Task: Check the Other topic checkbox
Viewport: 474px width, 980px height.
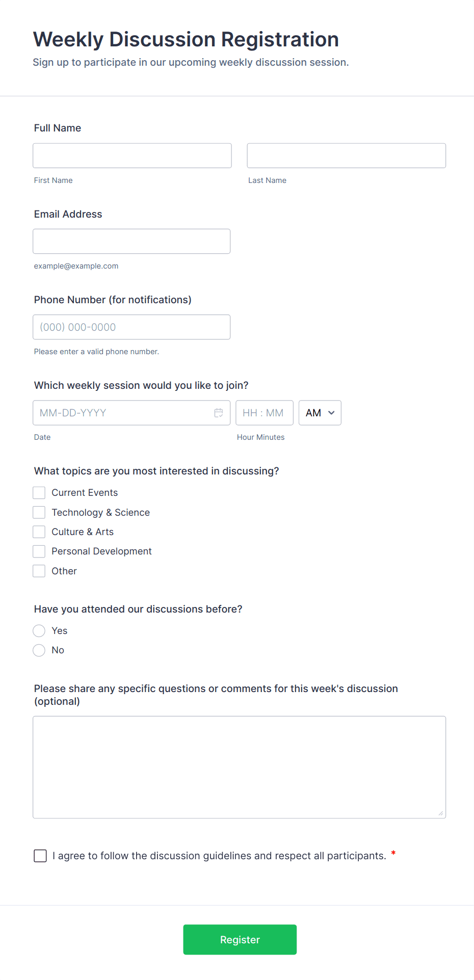Action: pos(39,571)
